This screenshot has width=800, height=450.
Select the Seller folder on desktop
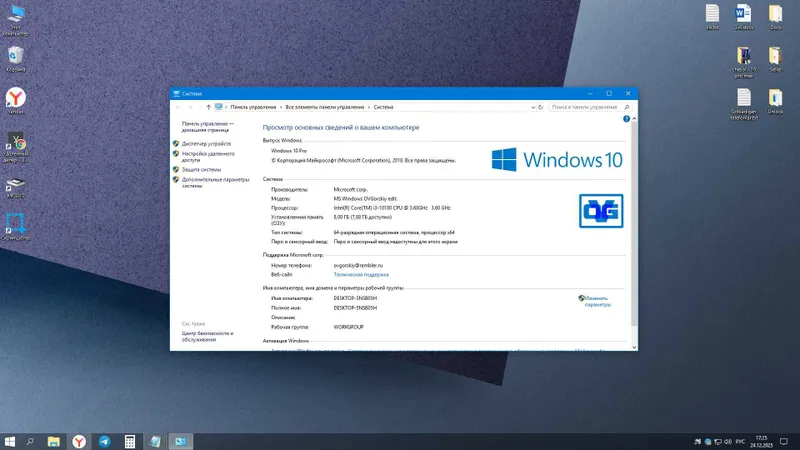point(776,59)
